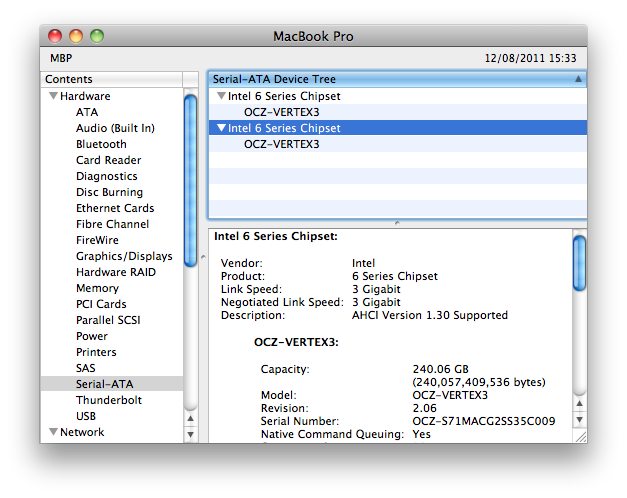Collapse the Hardware section in Contents

(53, 96)
